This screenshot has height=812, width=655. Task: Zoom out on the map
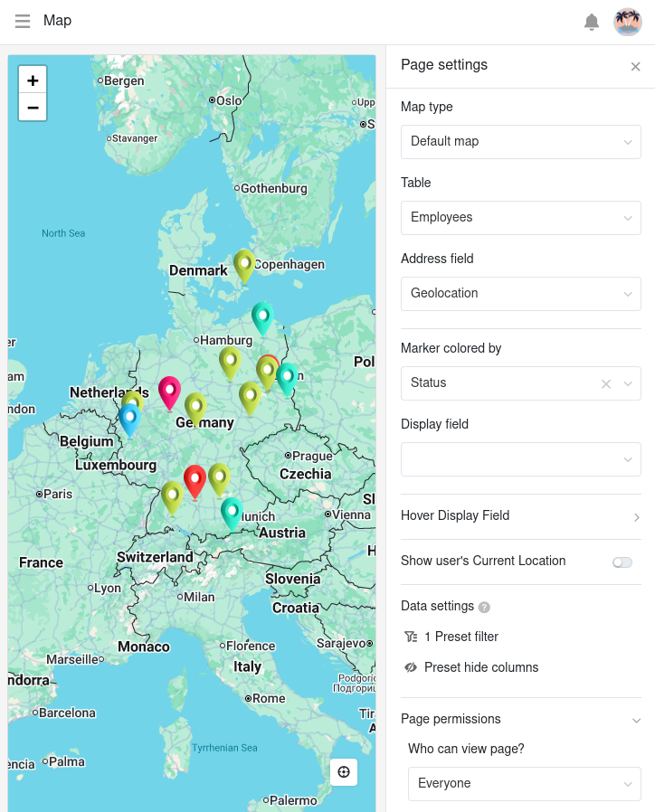[x=33, y=108]
